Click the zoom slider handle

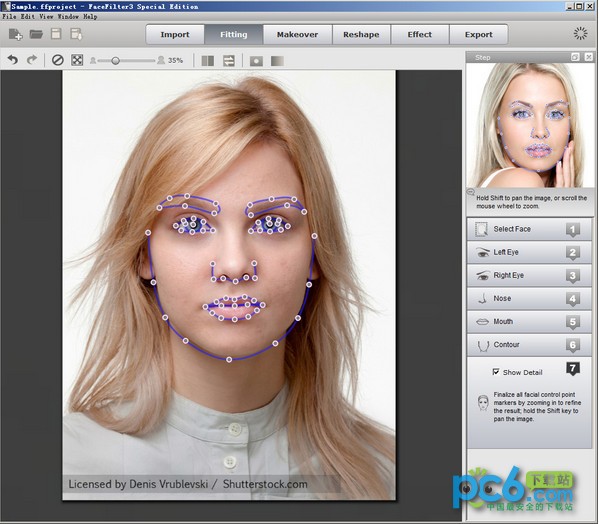pyautogui.click(x=115, y=60)
